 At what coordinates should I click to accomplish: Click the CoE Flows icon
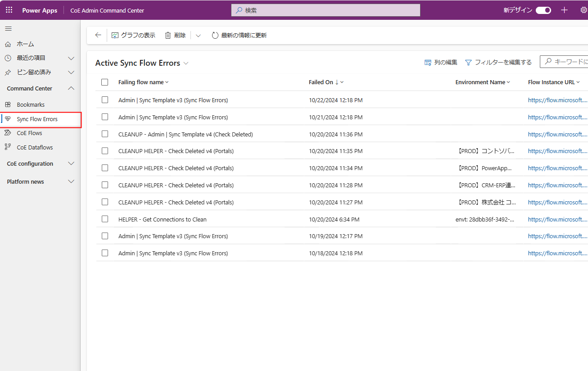pyautogui.click(x=8, y=133)
